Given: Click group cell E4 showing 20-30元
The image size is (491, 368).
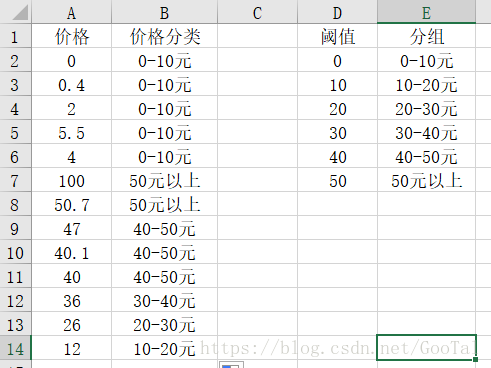Looking at the screenshot, I should (426, 108).
